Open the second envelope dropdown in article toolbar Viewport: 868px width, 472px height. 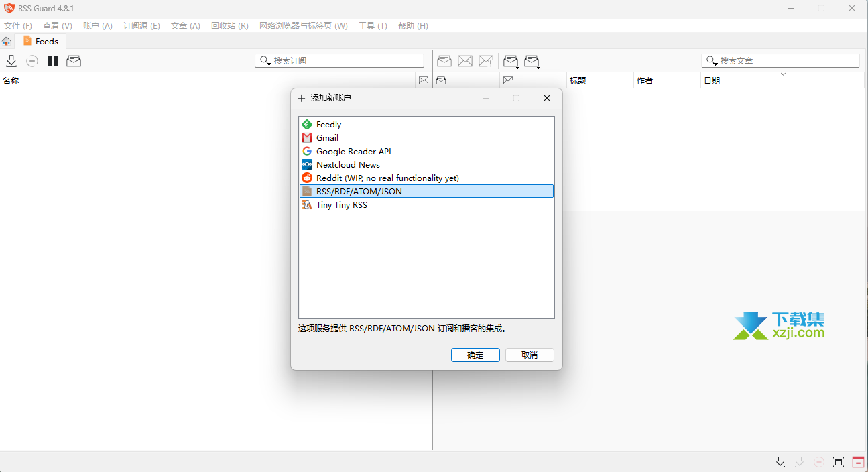532,62
